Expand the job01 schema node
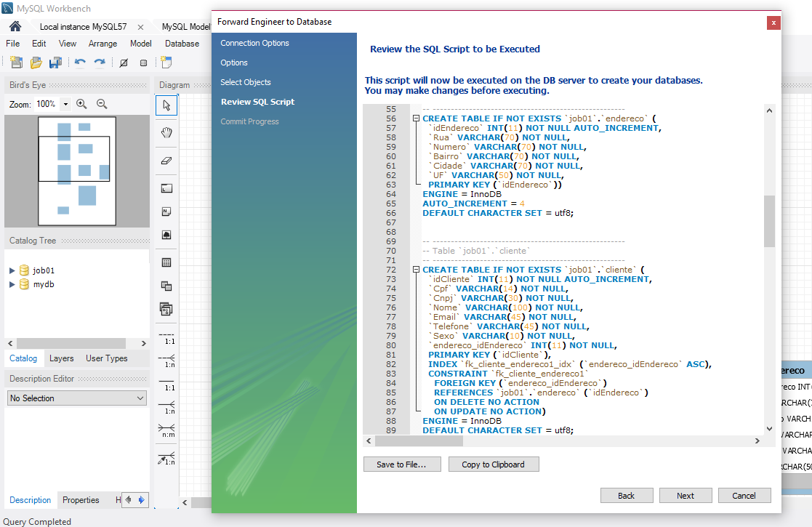The image size is (812, 527). [x=12, y=270]
